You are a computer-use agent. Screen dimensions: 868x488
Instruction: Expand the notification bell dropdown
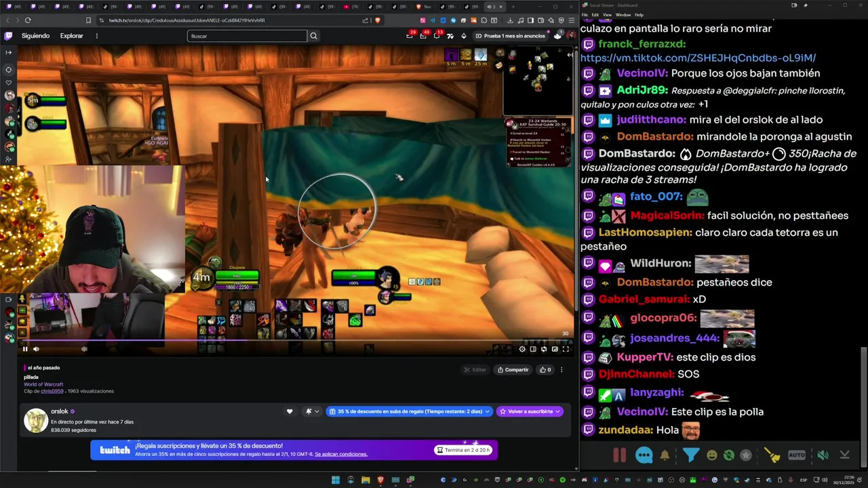(x=312, y=411)
